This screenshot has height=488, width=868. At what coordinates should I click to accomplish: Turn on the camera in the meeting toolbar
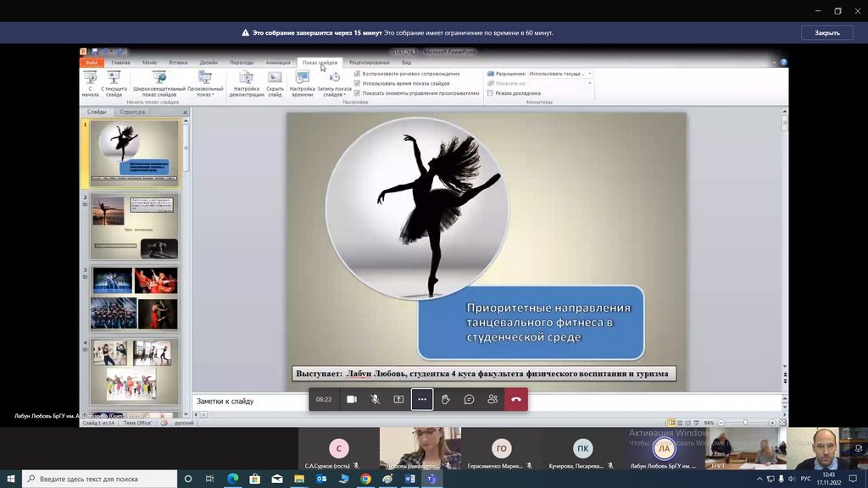[x=352, y=399]
